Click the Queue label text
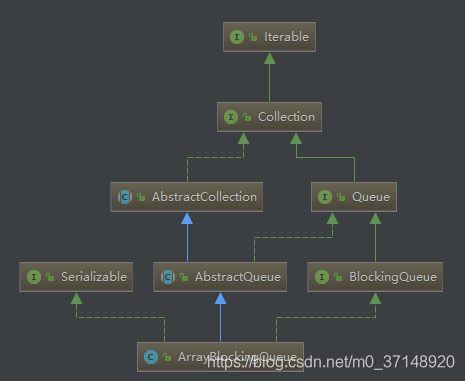This screenshot has width=465, height=381. [371, 197]
